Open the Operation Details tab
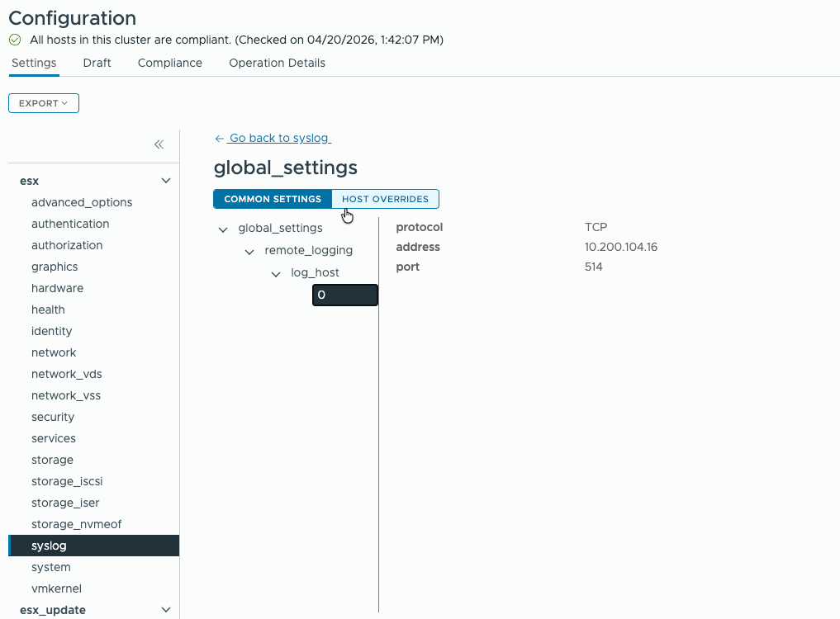Viewport: 840px width, 619px height. (x=277, y=63)
